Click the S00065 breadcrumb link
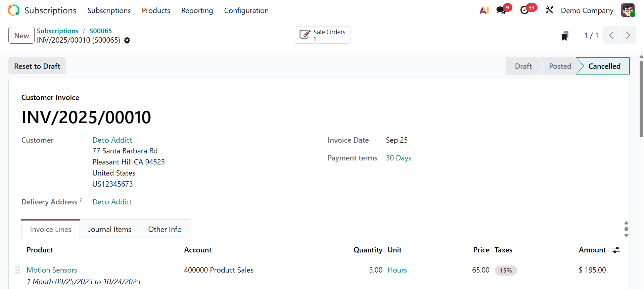 pyautogui.click(x=100, y=31)
